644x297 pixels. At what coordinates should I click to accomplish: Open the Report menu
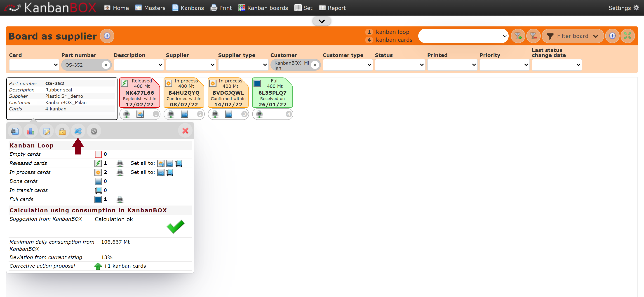[x=332, y=8]
